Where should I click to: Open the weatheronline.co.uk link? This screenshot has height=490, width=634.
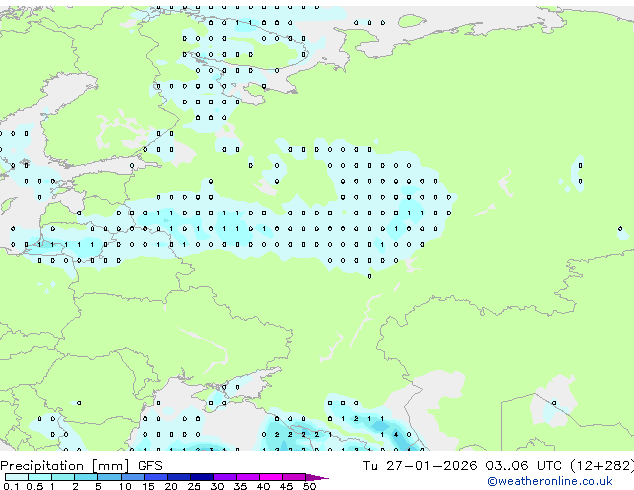550,481
